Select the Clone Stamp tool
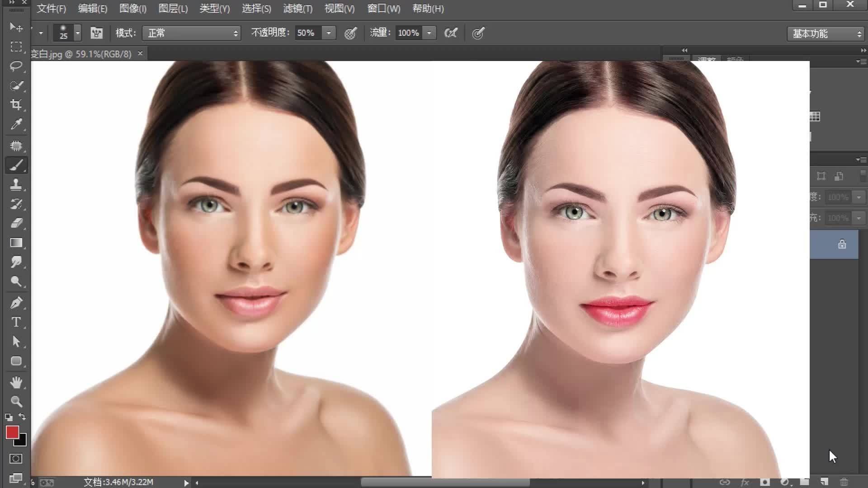The height and width of the screenshot is (488, 868). tap(16, 184)
